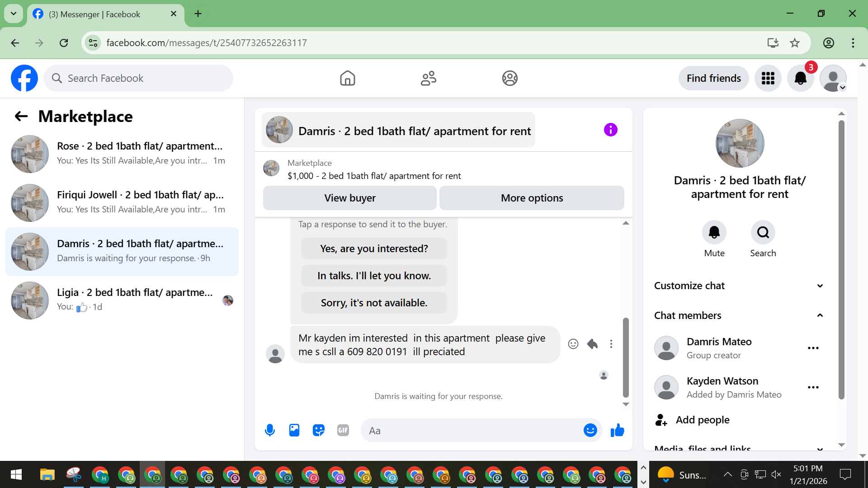Open the purple conversation information icon
The height and width of the screenshot is (488, 868).
tap(610, 130)
